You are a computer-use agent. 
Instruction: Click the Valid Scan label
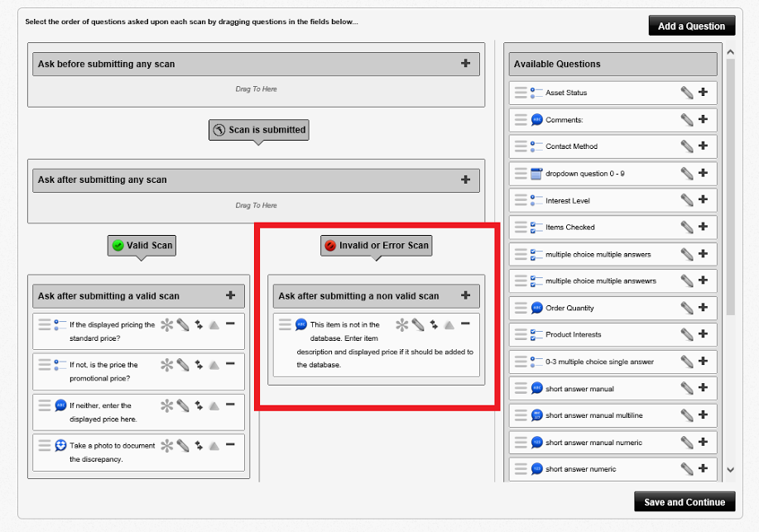(x=142, y=246)
